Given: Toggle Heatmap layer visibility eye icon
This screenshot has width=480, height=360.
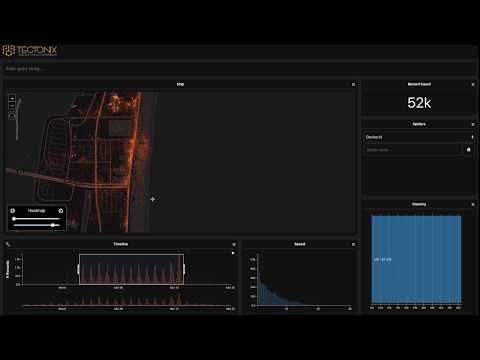Looking at the screenshot, I should [x=13, y=211].
